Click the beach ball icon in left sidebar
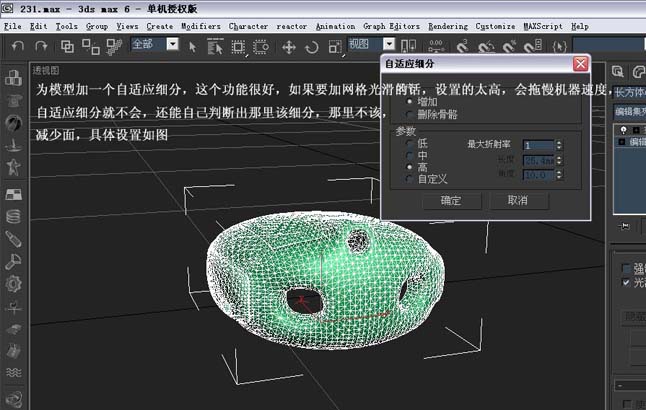The width and height of the screenshot is (646, 410). tap(14, 122)
